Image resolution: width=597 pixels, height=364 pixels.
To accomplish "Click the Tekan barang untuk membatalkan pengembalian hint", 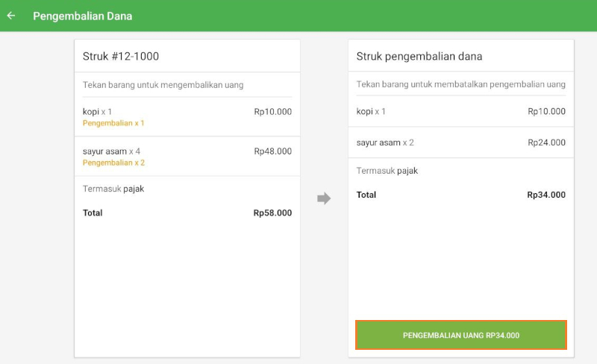I will (460, 85).
